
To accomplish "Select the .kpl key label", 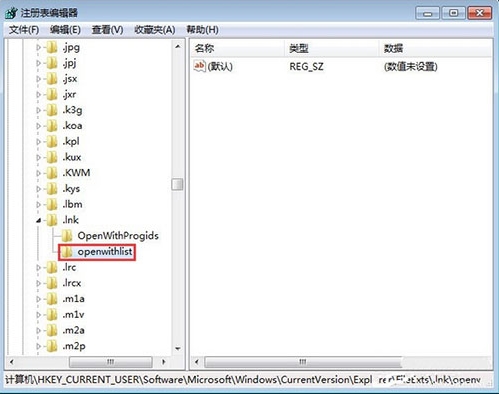I will coord(71,142).
